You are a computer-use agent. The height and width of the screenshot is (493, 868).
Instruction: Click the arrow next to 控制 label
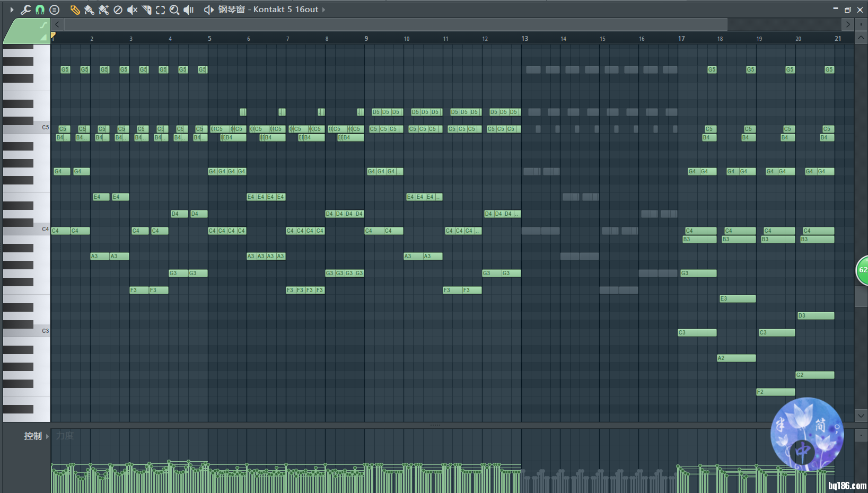47,436
